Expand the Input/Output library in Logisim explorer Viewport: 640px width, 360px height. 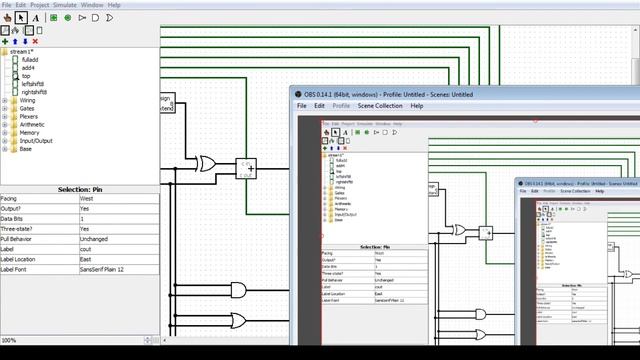tap(5, 141)
